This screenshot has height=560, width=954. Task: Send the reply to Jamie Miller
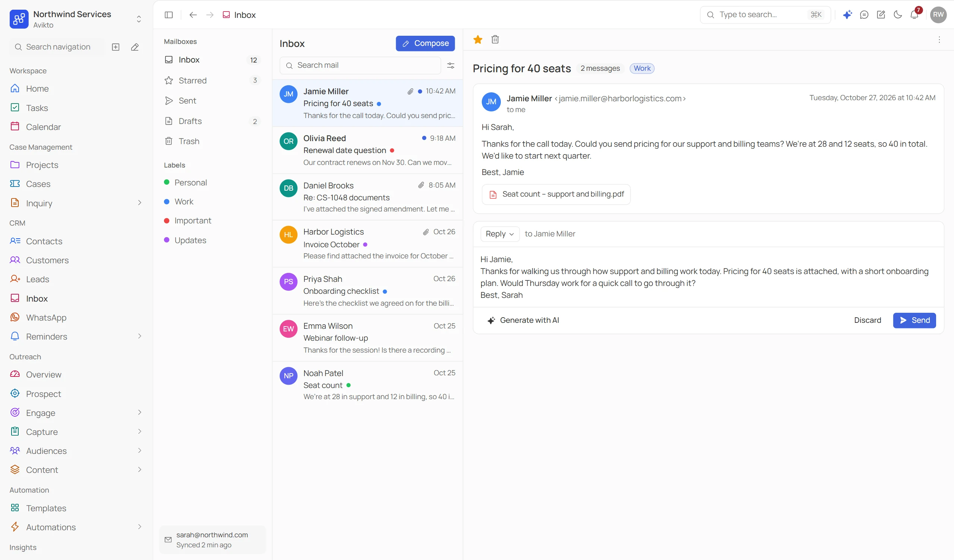click(x=914, y=321)
